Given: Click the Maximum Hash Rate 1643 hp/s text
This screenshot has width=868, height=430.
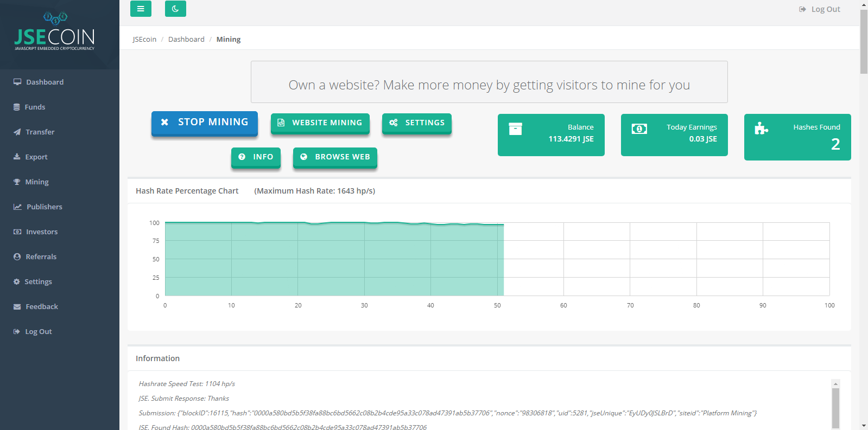Looking at the screenshot, I should (315, 191).
